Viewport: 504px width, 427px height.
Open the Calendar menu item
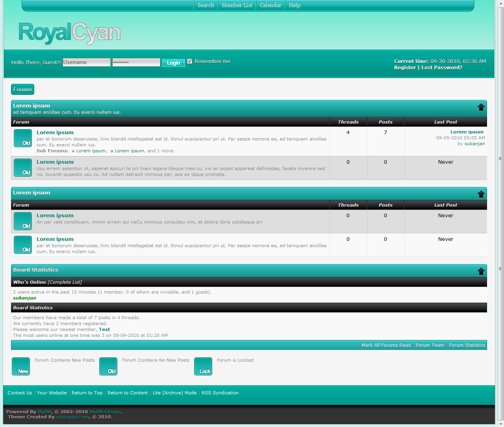(271, 5)
